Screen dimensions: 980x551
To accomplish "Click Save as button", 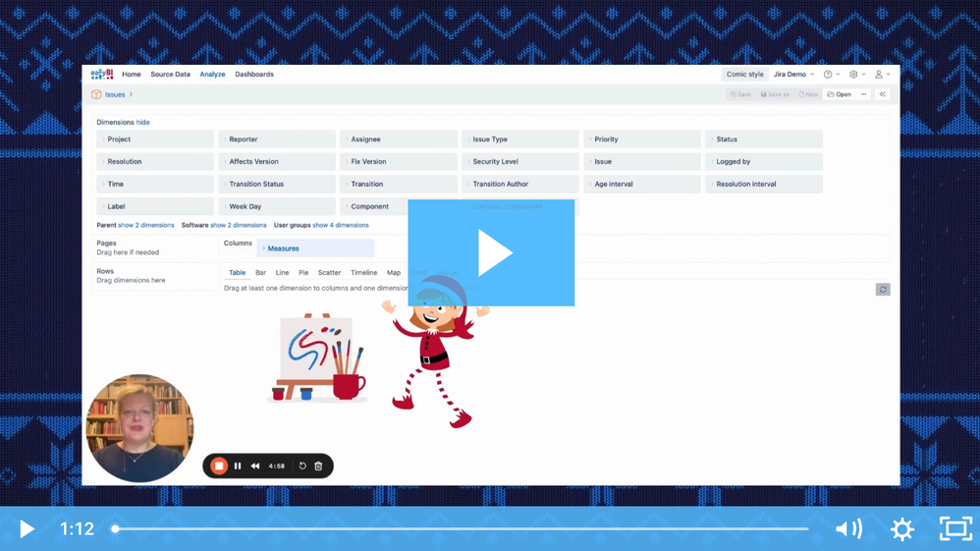I will [775, 94].
